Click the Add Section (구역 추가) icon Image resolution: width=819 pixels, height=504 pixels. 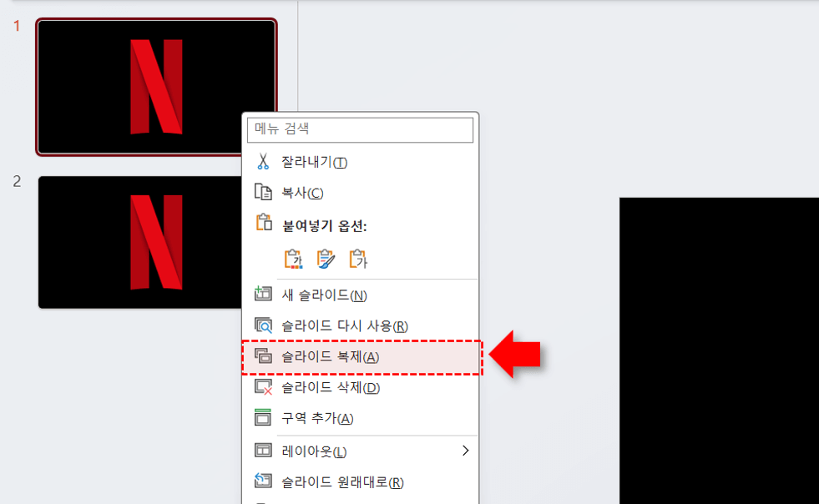coord(263,418)
